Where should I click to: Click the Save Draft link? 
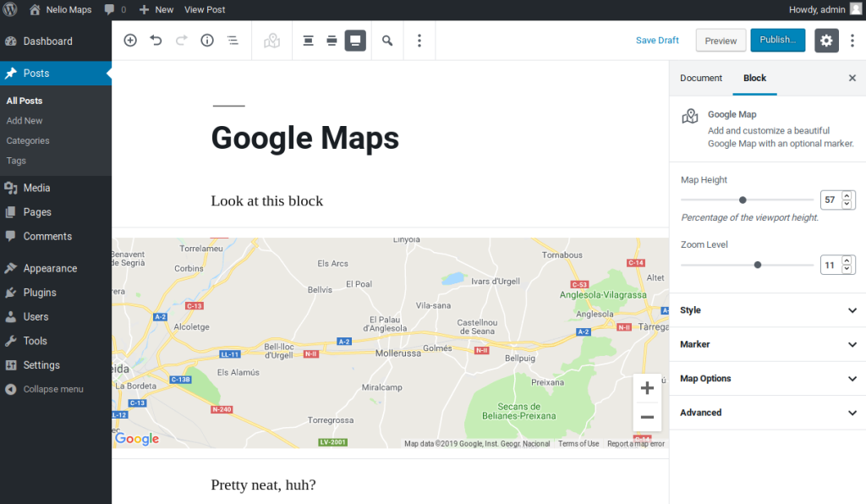pos(657,41)
